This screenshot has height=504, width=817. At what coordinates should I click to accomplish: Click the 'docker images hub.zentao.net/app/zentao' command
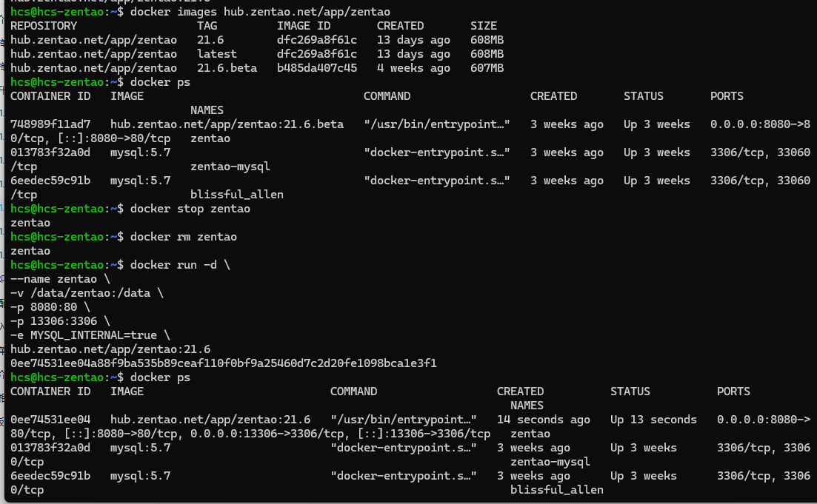coord(260,12)
